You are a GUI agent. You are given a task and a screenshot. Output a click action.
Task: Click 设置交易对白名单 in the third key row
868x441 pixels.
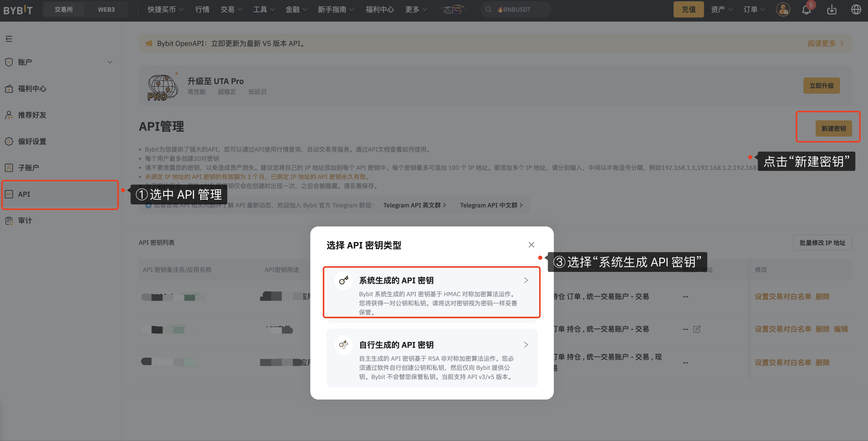coord(783,363)
